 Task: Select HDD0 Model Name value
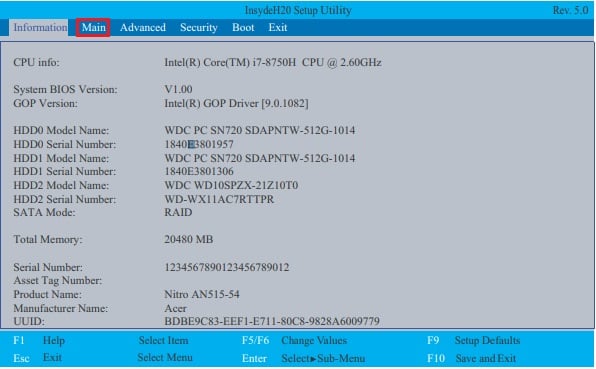pos(260,130)
